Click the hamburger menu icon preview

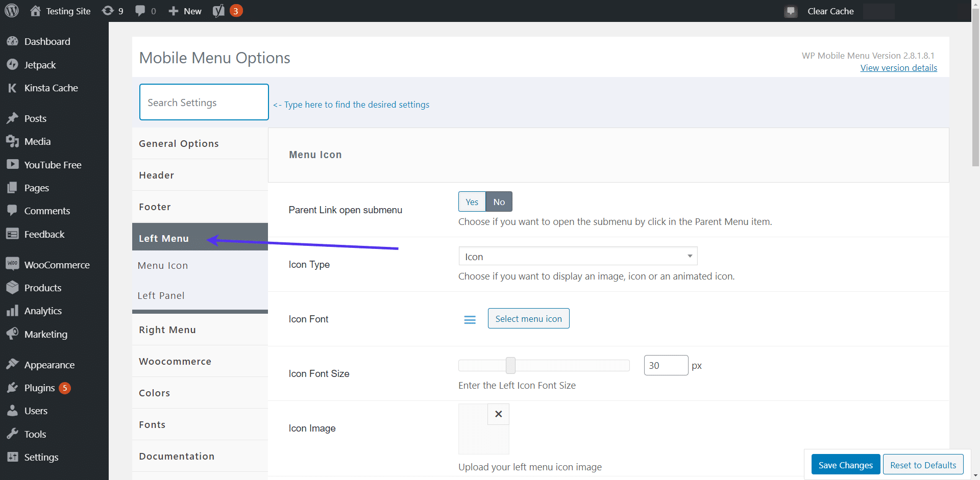tap(470, 319)
